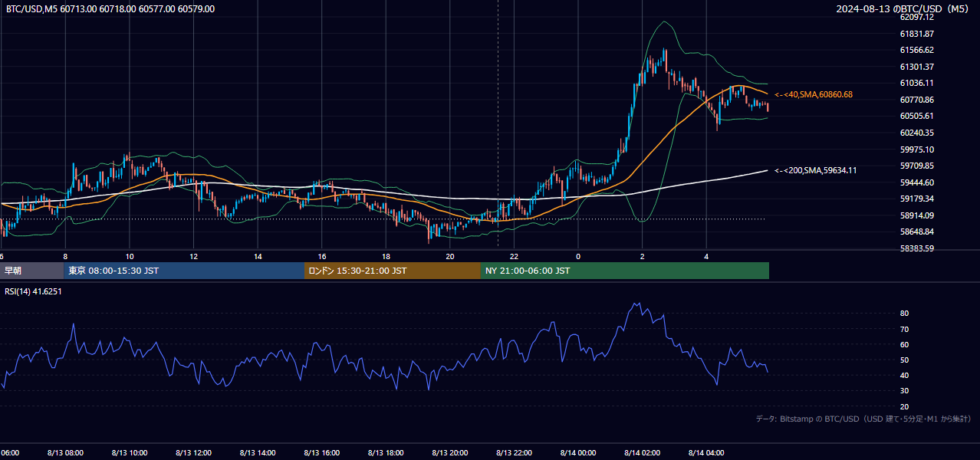The height and width of the screenshot is (460, 980).
Task: Click price axis value 60240.35
Action: (917, 133)
